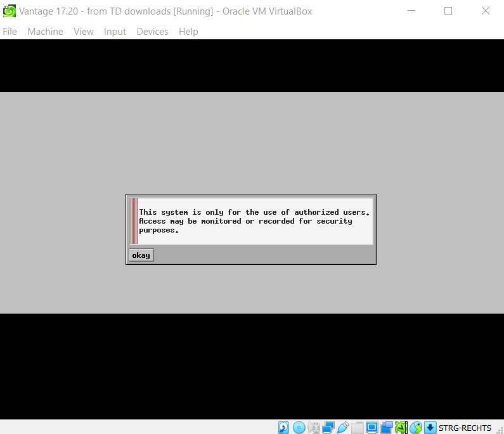Click the VirtualBox VM title bar icon

click(10, 11)
